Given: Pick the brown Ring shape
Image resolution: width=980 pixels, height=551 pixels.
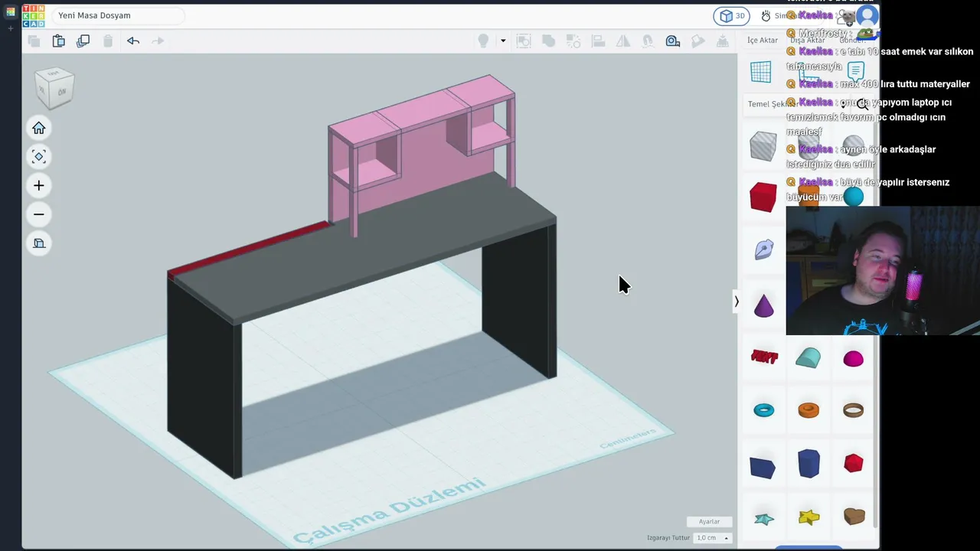Looking at the screenshot, I should pos(853,410).
